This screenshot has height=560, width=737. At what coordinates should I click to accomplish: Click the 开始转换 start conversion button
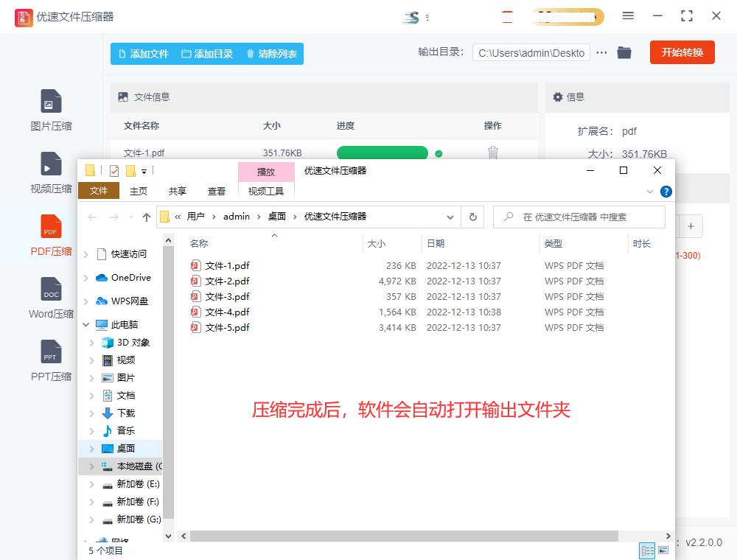pyautogui.click(x=682, y=52)
